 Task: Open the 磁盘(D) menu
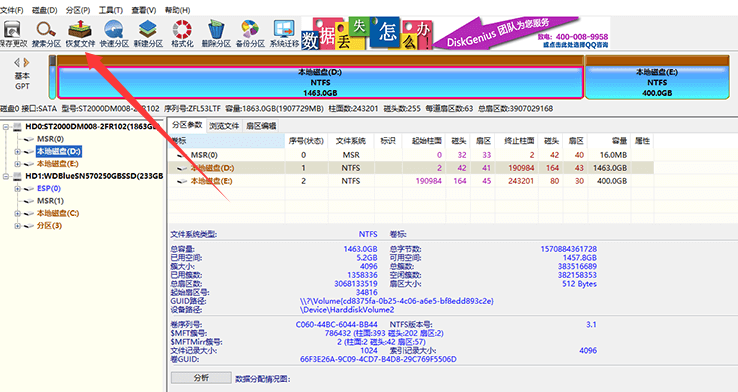pos(44,10)
